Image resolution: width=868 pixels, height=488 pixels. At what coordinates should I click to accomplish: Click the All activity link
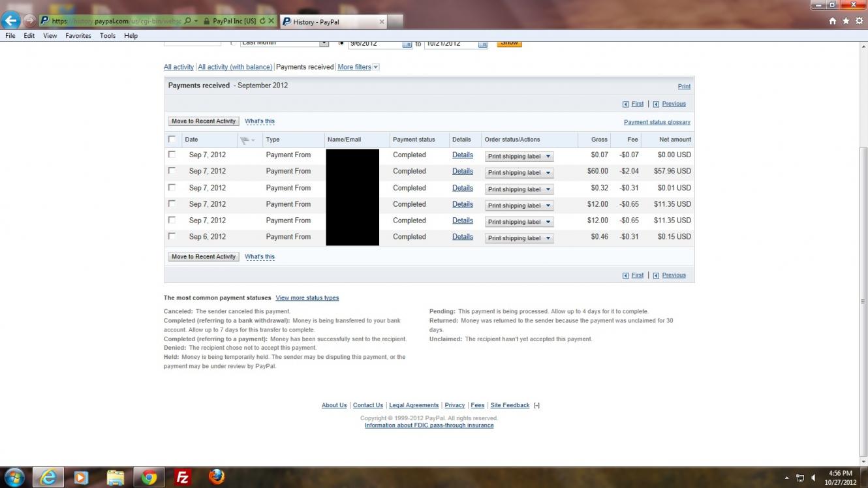pyautogui.click(x=179, y=67)
